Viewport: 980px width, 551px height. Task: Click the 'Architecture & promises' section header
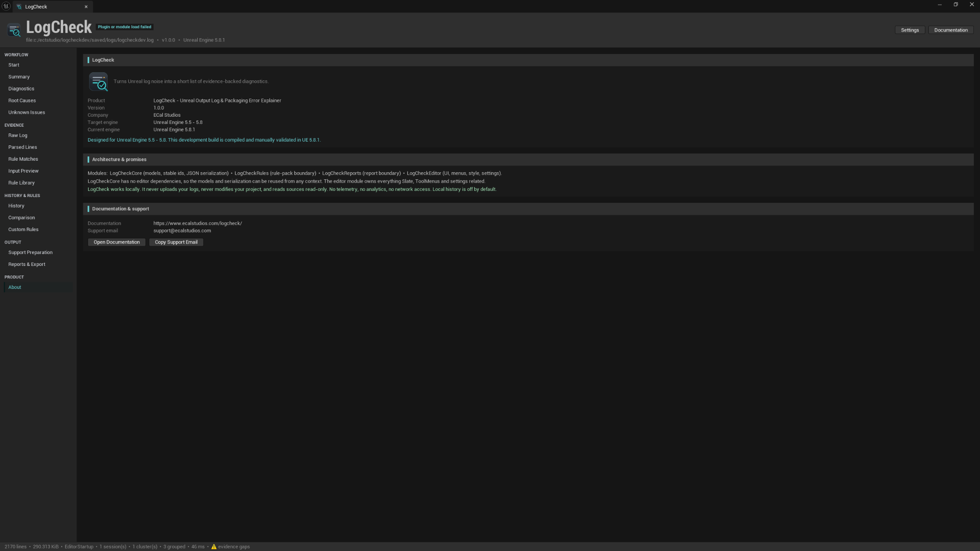(x=528, y=160)
